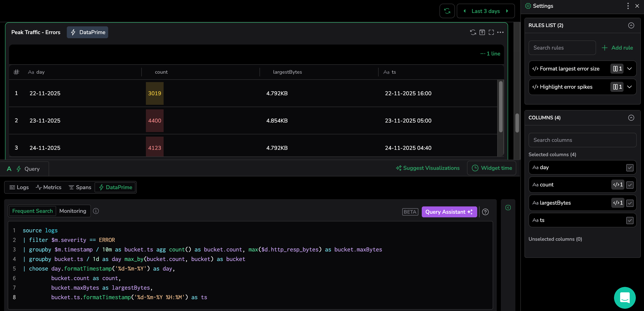
Task: Click the widget export icon
Action: coord(482,32)
